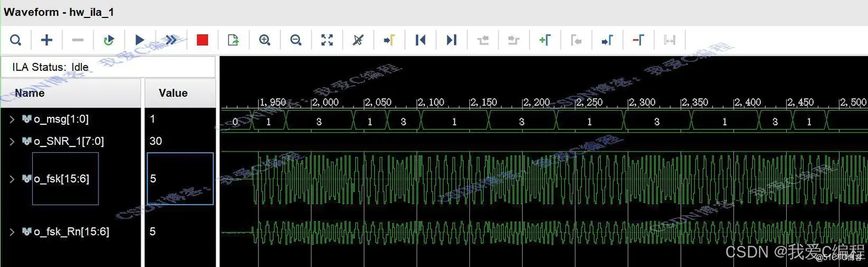Go to the first time sample
Viewport: 868px width, 267px height.
coord(420,40)
